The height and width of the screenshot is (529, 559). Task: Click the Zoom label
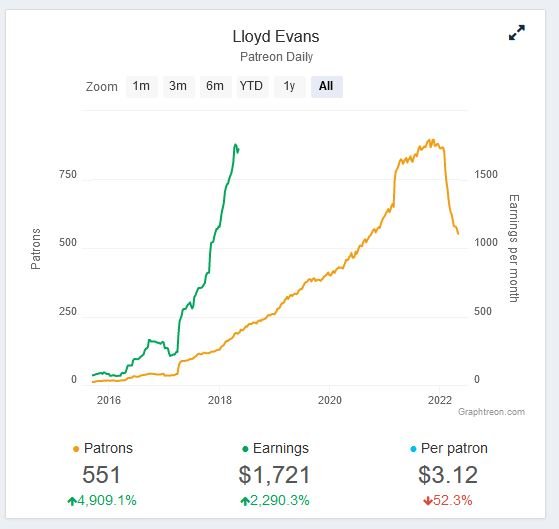click(102, 87)
